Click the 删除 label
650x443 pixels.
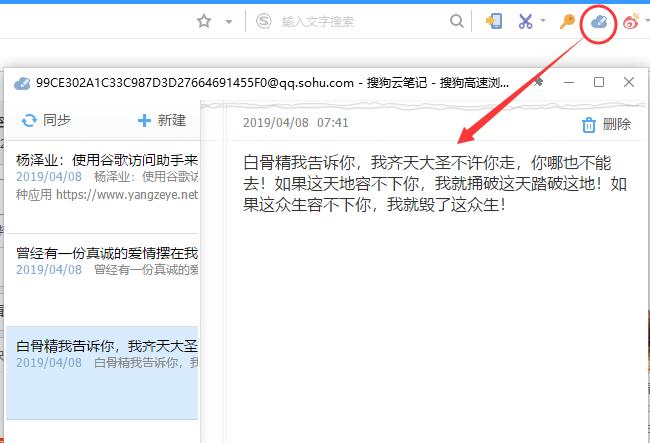tap(617, 124)
